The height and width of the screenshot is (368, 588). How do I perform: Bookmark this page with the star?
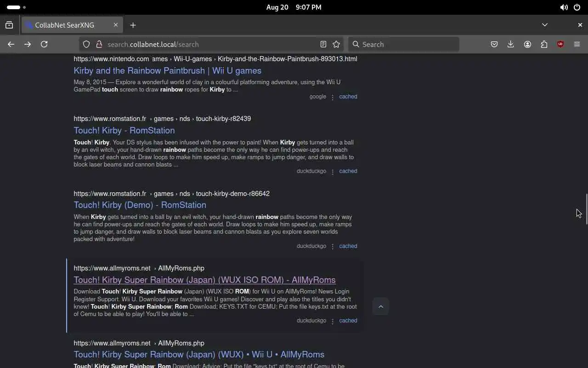(x=336, y=44)
